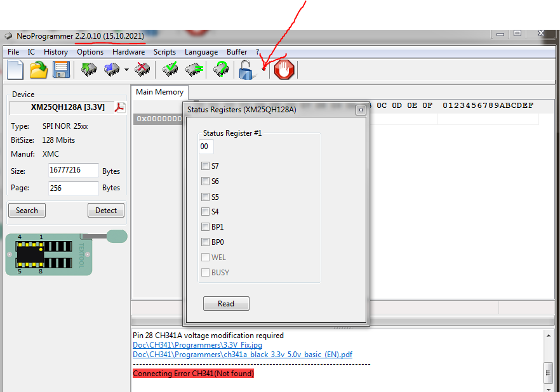Expand the Program IC dropdown arrow
This screenshot has height=392, width=560.
tap(127, 70)
